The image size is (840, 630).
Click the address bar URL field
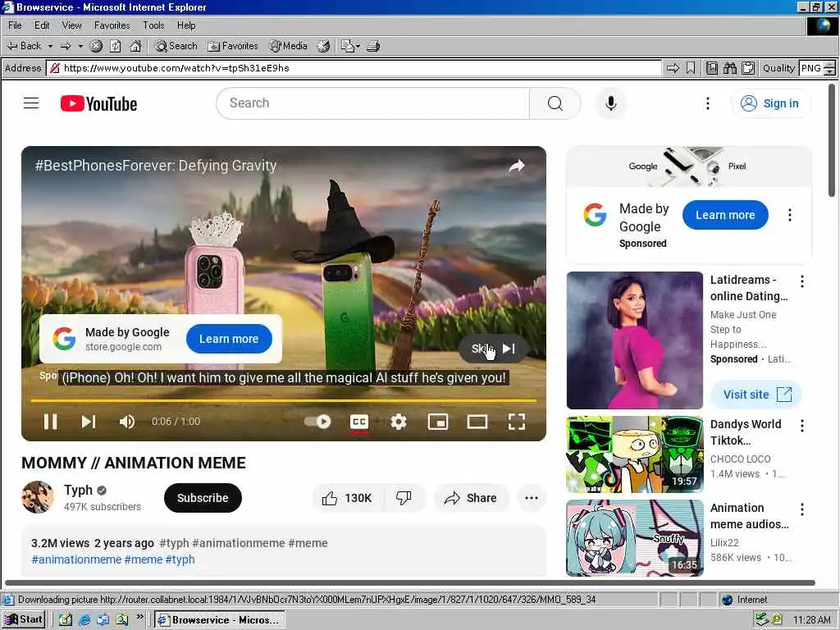[x=354, y=68]
